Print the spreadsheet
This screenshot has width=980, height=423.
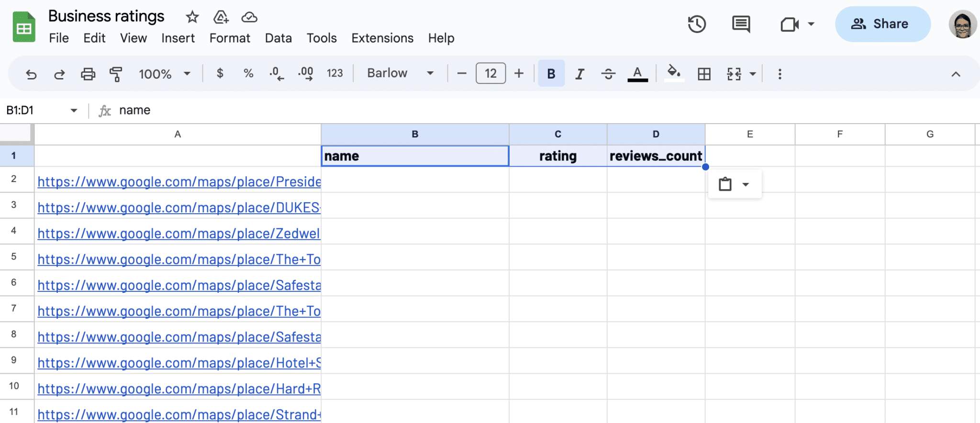(88, 74)
